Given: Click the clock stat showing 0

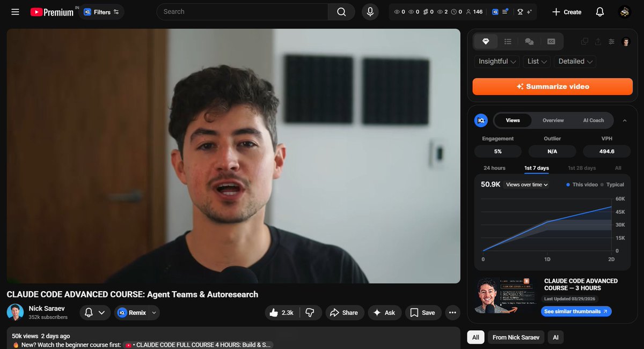Looking at the screenshot, I should (456, 12).
